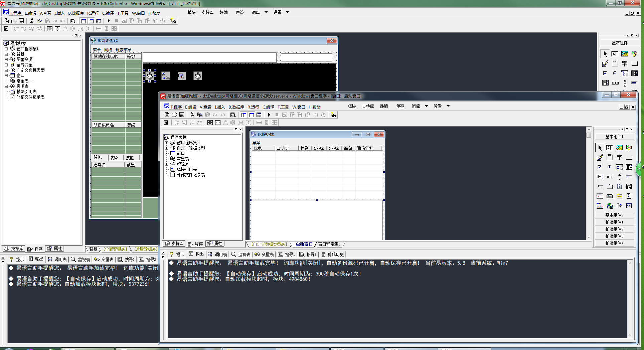This screenshot has width=644, height=350.
Task: Select picture box component in server.e component box
Action: tap(619, 148)
